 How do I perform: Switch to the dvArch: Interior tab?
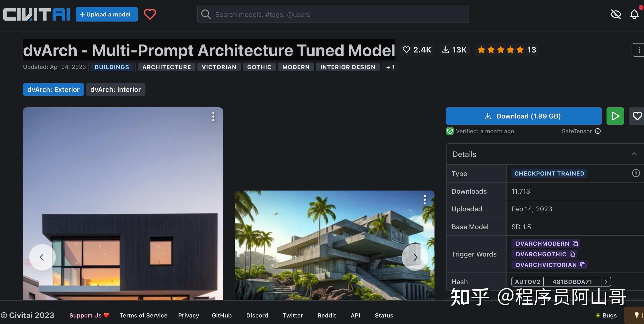click(x=115, y=89)
